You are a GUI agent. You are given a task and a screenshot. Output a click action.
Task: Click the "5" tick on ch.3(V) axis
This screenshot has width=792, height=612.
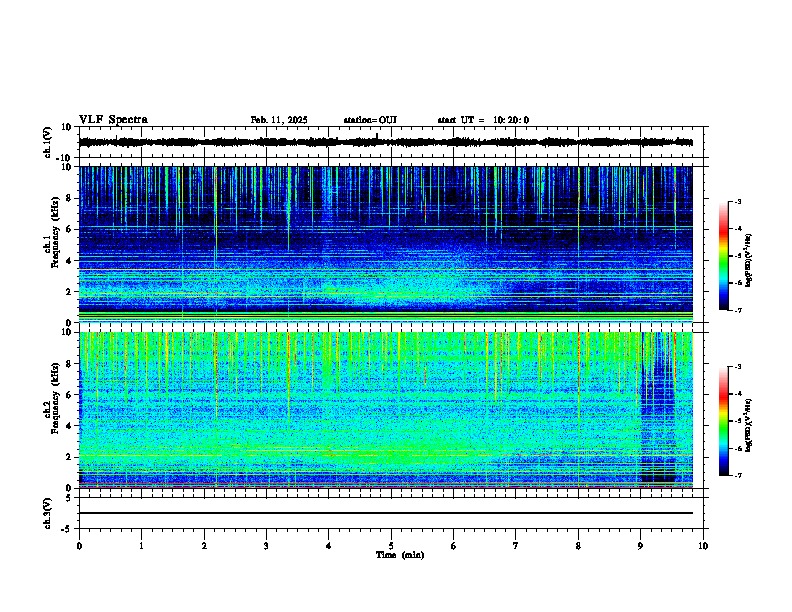click(x=69, y=498)
